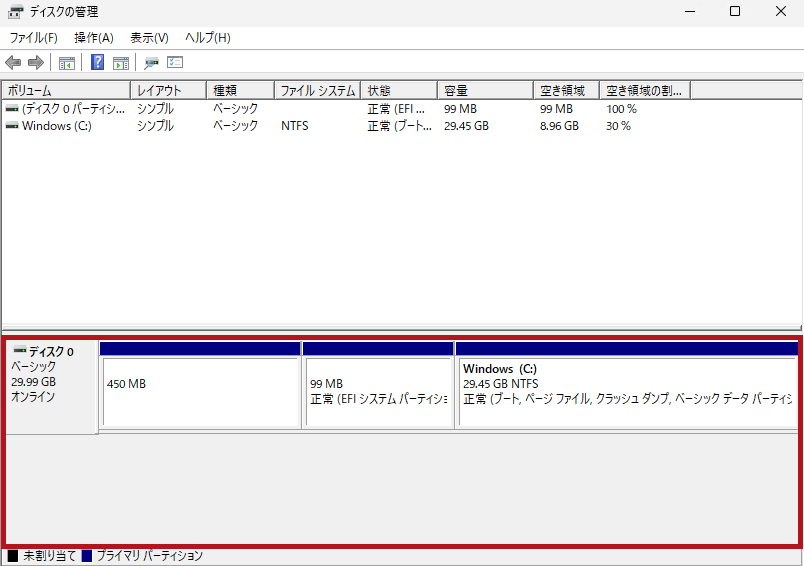The height and width of the screenshot is (566, 804).
Task: Click the checklist icon at toolbar end
Action: 175,63
